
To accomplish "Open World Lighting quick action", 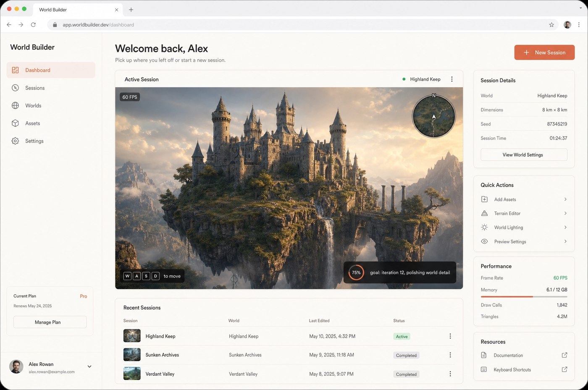I will 524,228.
